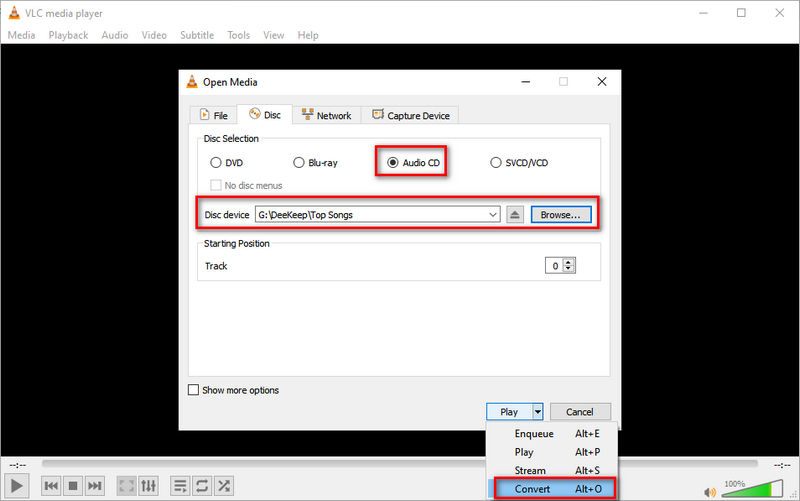This screenshot has width=800, height=501.
Task: Open extended settings equalizer icon
Action: (x=148, y=486)
